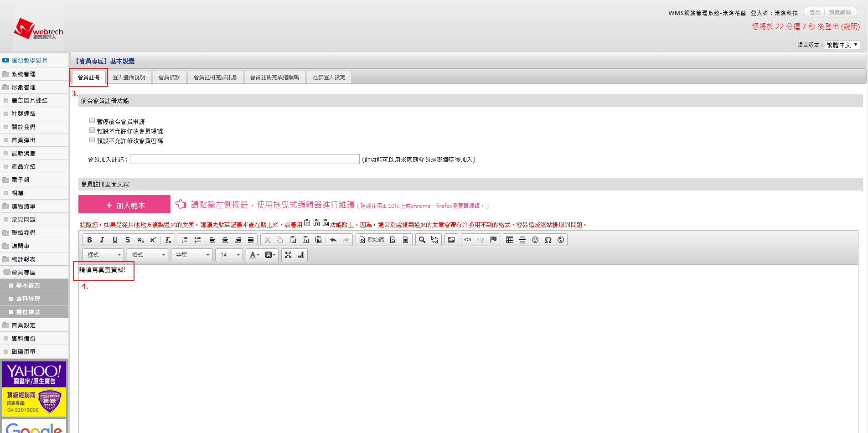Toggle bold formatting in the editor
Screen dimensions: 868x433
pos(89,240)
